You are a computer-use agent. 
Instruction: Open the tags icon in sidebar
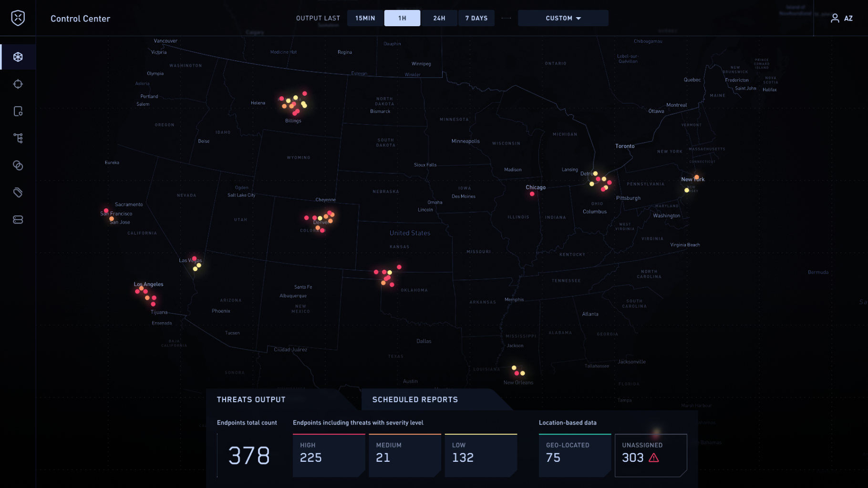pos(18,193)
